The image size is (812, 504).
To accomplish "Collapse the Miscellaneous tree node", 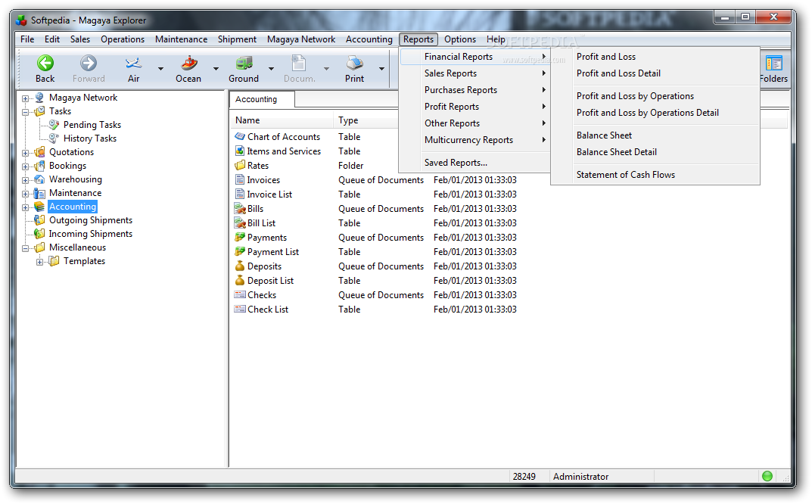I will [x=26, y=248].
